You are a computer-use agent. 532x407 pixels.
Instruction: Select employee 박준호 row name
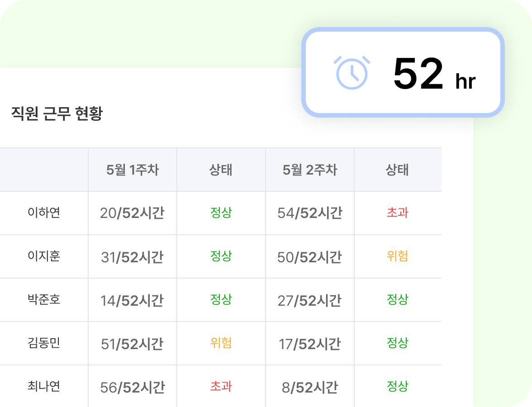pyautogui.click(x=44, y=299)
